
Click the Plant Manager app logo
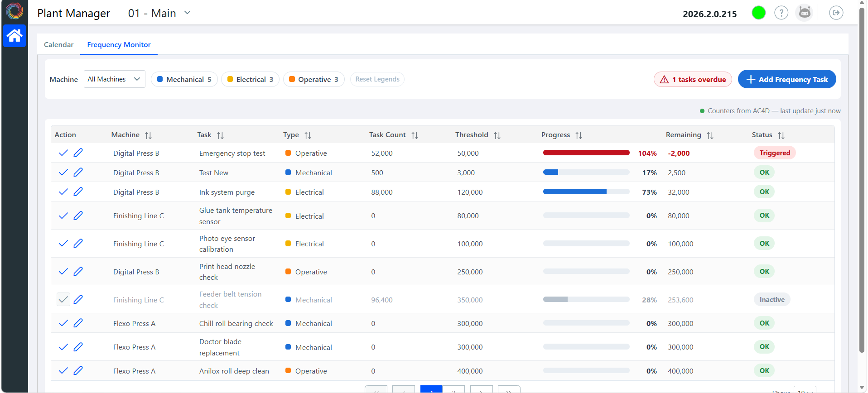14,11
